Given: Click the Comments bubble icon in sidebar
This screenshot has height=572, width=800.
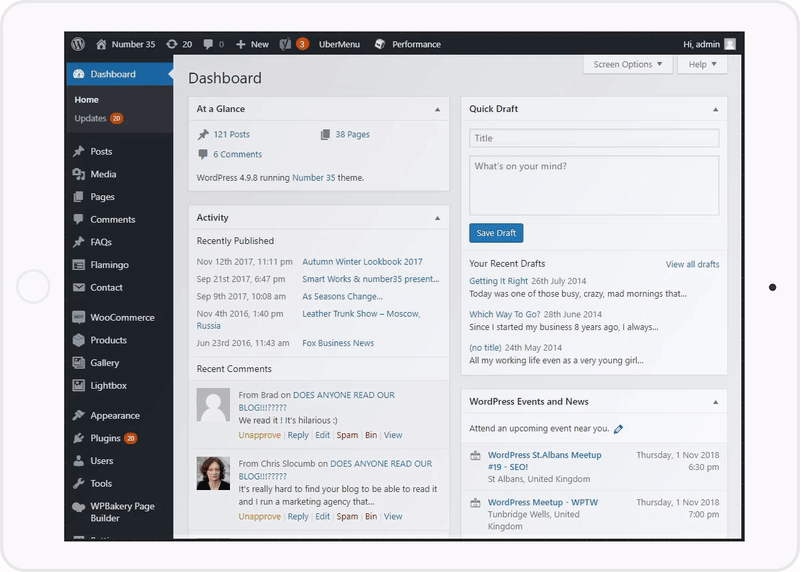Looking at the screenshot, I should pos(79,219).
